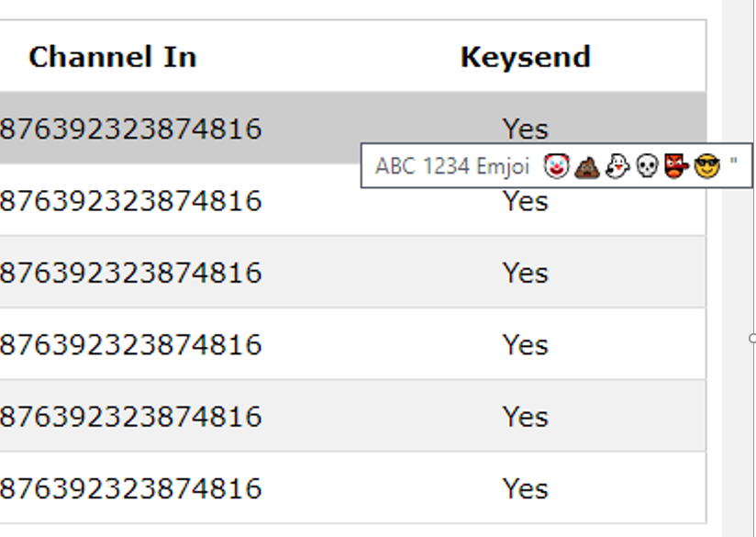756x537 pixels.
Task: Select the fifth row's Channel In number
Action: [130, 417]
